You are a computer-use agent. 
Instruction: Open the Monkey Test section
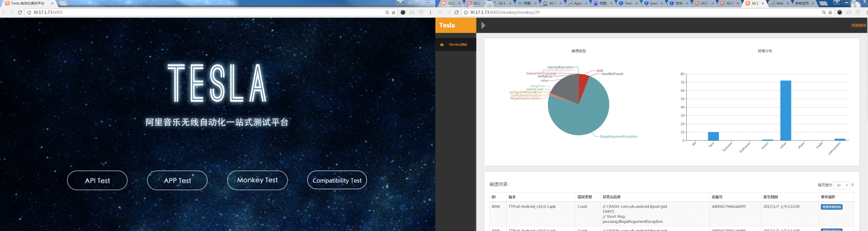[257, 180]
